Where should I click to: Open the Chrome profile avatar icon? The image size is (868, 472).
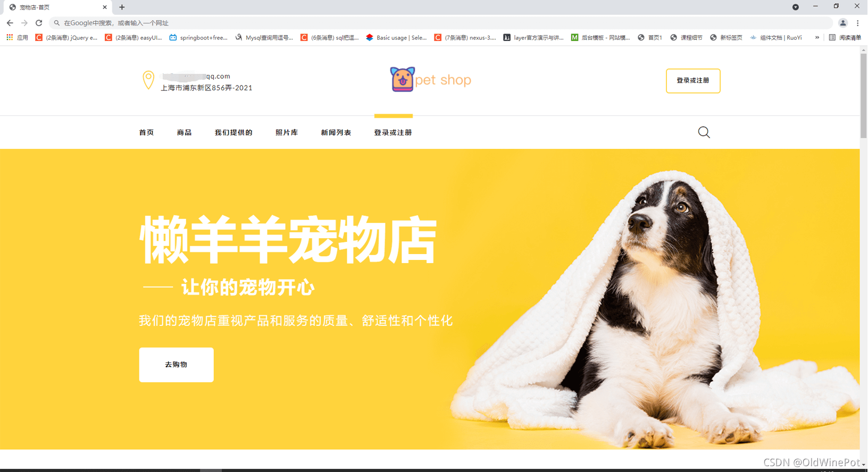pyautogui.click(x=843, y=23)
